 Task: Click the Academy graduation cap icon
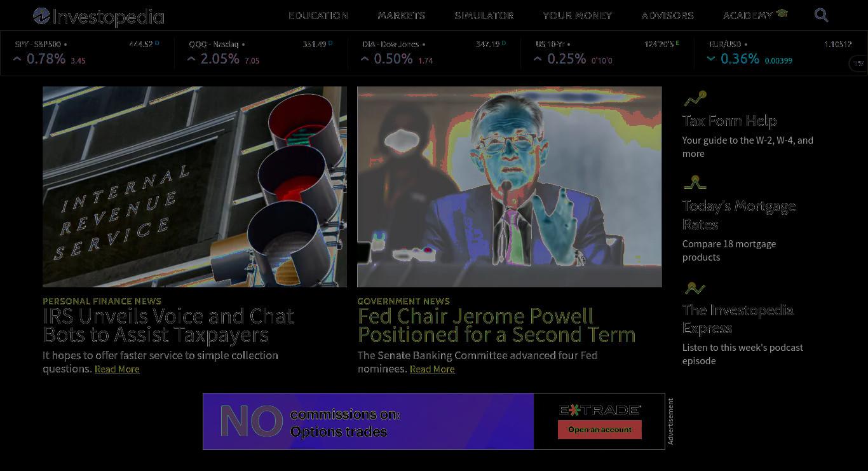tap(782, 13)
